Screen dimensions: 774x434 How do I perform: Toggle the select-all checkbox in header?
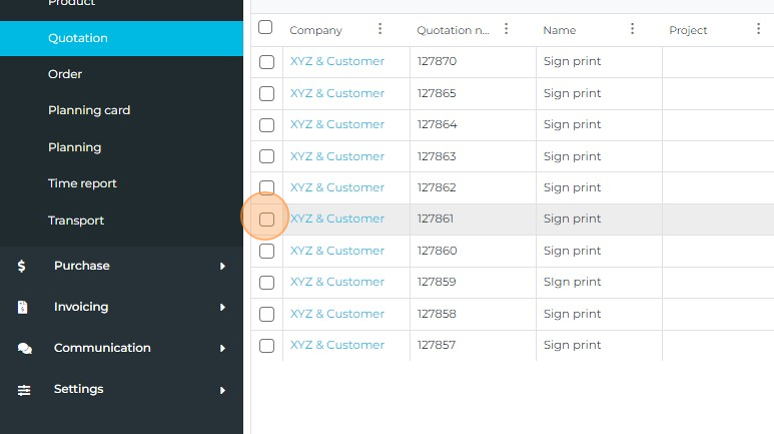tap(266, 28)
